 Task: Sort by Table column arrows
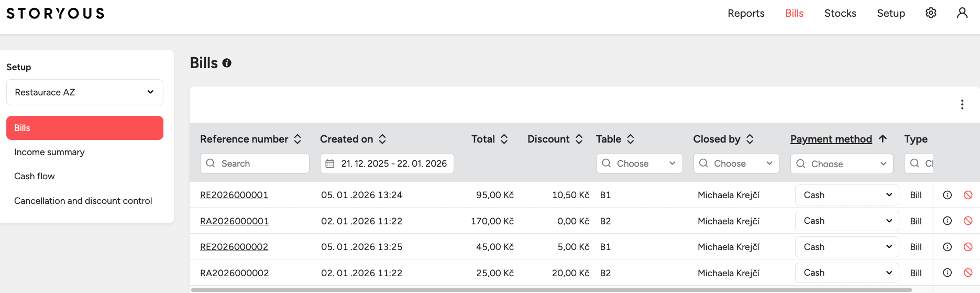pos(631,139)
